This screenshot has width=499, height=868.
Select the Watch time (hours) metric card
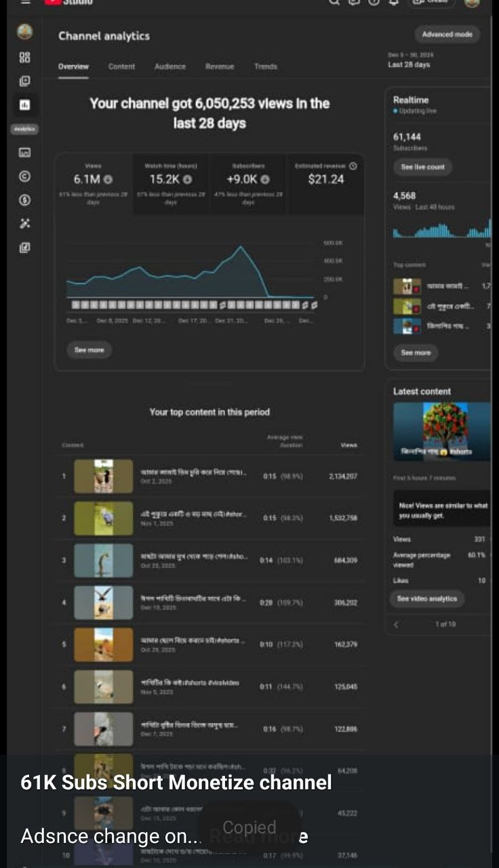point(170,183)
